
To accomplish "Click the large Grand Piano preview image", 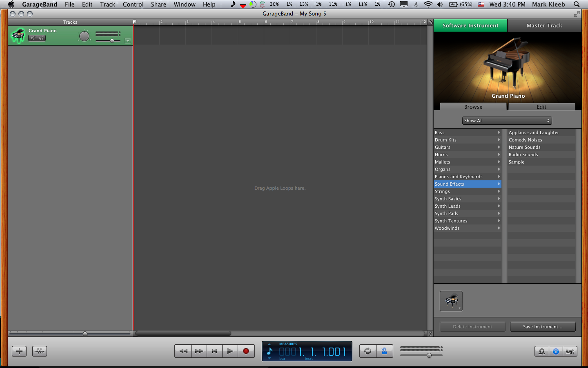I will [x=507, y=67].
